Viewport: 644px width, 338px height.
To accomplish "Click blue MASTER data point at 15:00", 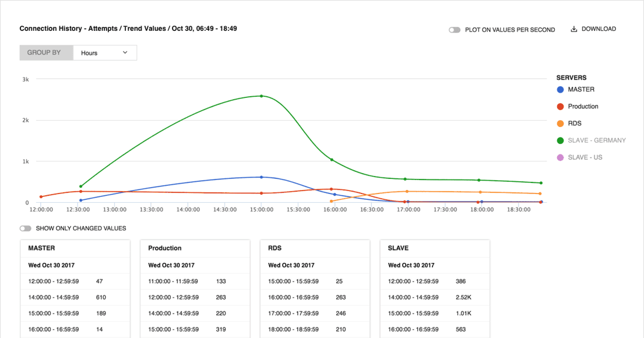I will (x=261, y=177).
